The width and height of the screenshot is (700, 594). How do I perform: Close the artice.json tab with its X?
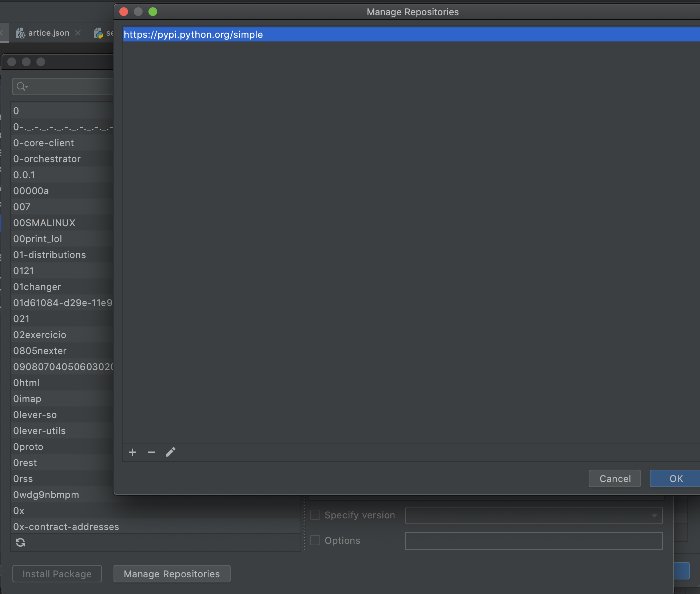78,33
